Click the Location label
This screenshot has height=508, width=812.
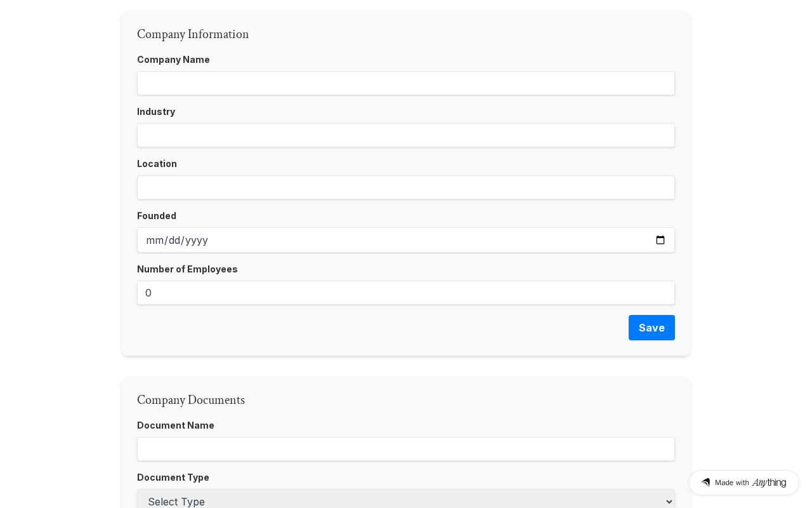click(157, 164)
